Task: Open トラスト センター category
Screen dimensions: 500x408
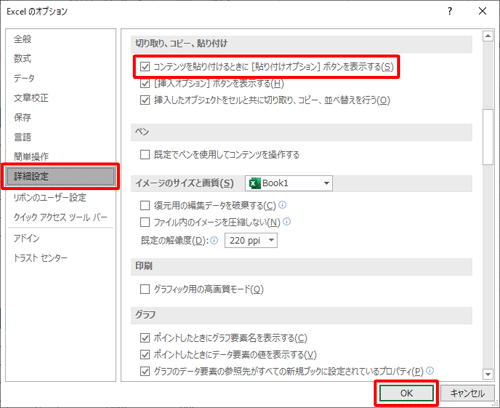Action: click(60, 258)
